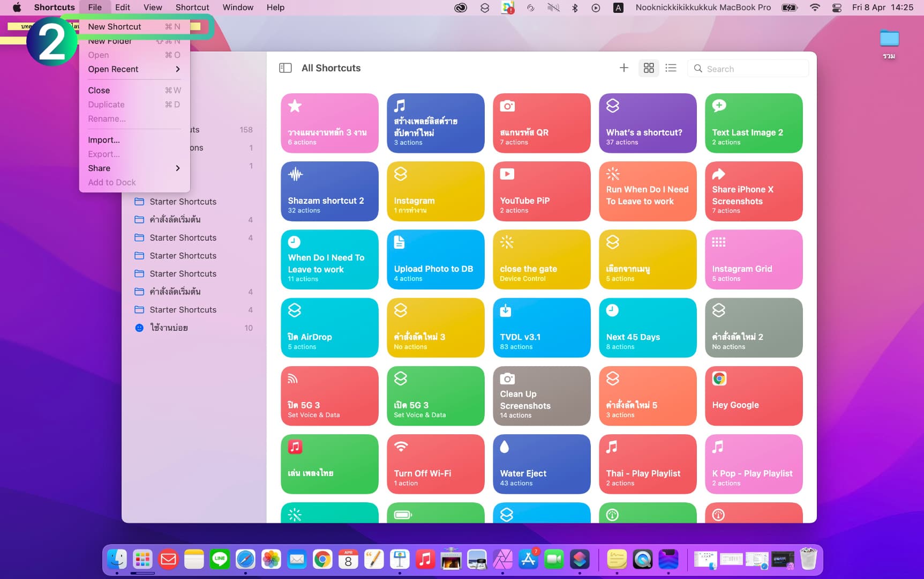Choose New Shortcut from File menu

pyautogui.click(x=115, y=27)
